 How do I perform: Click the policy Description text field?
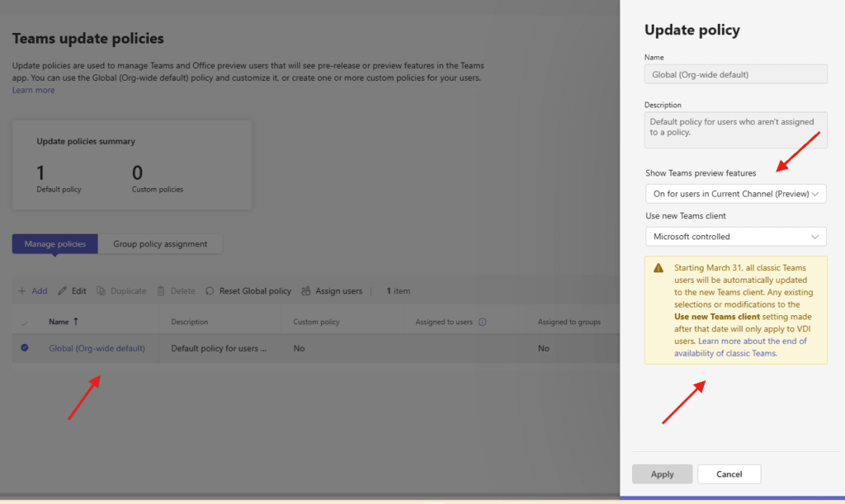coord(735,130)
